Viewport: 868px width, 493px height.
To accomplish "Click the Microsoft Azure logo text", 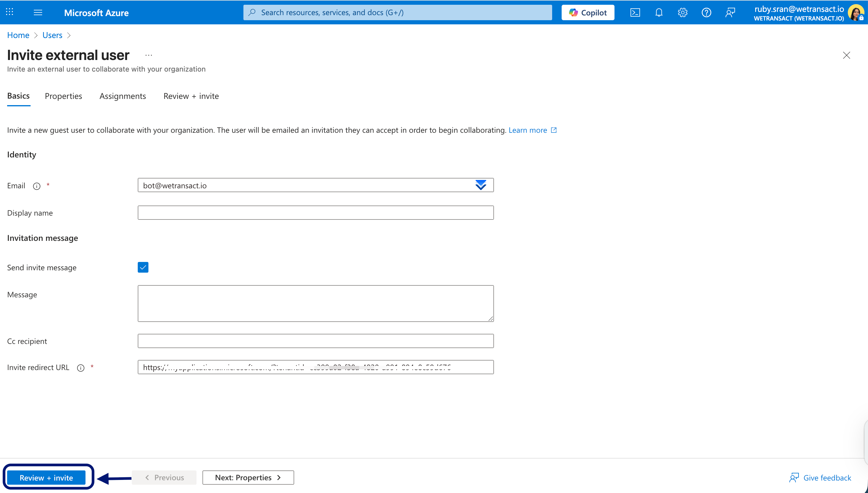I will (96, 12).
